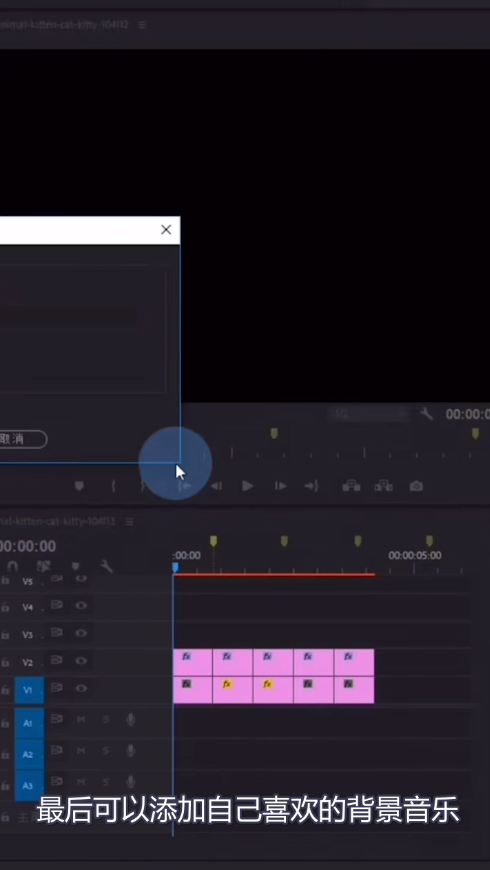Click Add Marker in Program monitor controls
Image resolution: width=490 pixels, height=870 pixels.
point(79,486)
